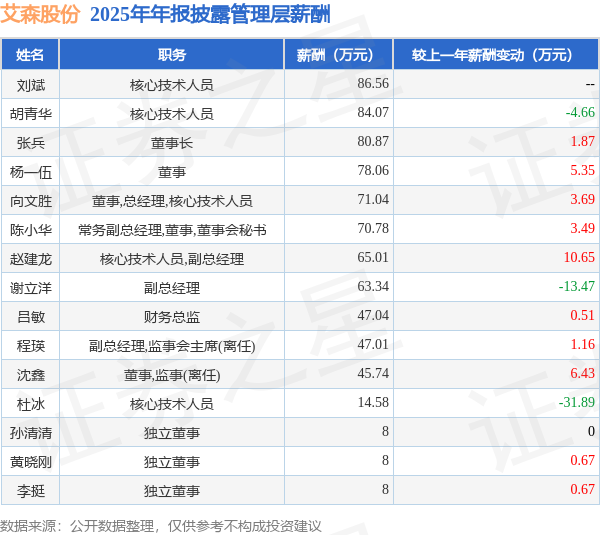The image size is (600, 535).
Task: Click the change value 3.49
Action: click(582, 228)
